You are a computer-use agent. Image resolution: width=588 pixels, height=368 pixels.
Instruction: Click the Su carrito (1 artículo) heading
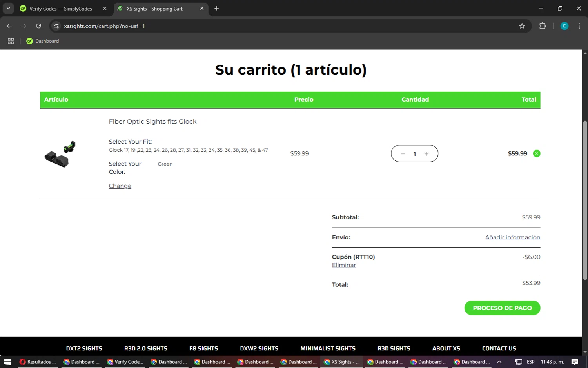point(291,70)
